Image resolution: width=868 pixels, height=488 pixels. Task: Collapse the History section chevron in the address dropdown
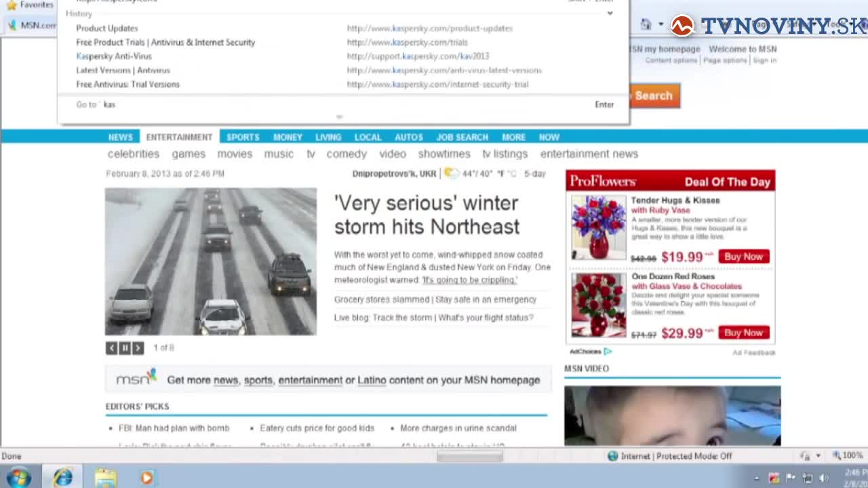(610, 13)
